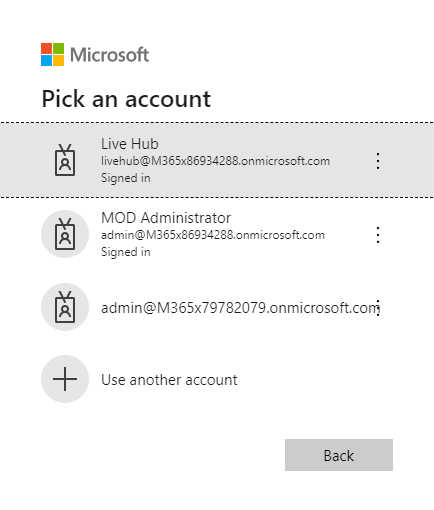Click Signed in status under MOD Administrator
This screenshot has height=510, width=434.
(126, 252)
